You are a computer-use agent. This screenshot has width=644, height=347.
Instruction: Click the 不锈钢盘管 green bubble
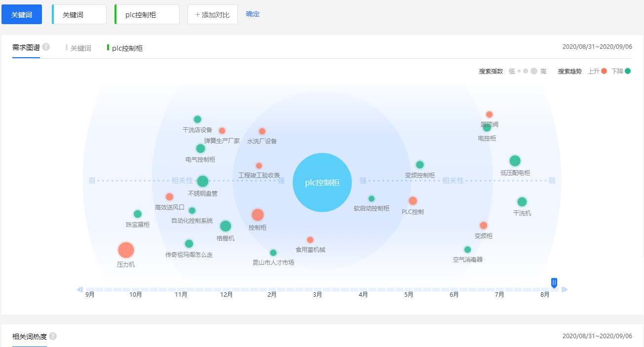point(202,181)
